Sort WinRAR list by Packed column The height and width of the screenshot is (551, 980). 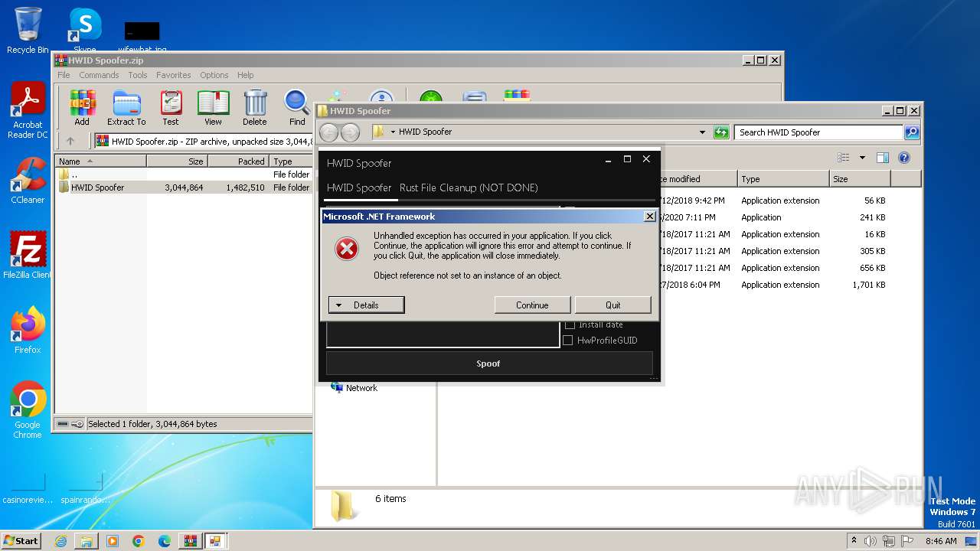(238, 161)
